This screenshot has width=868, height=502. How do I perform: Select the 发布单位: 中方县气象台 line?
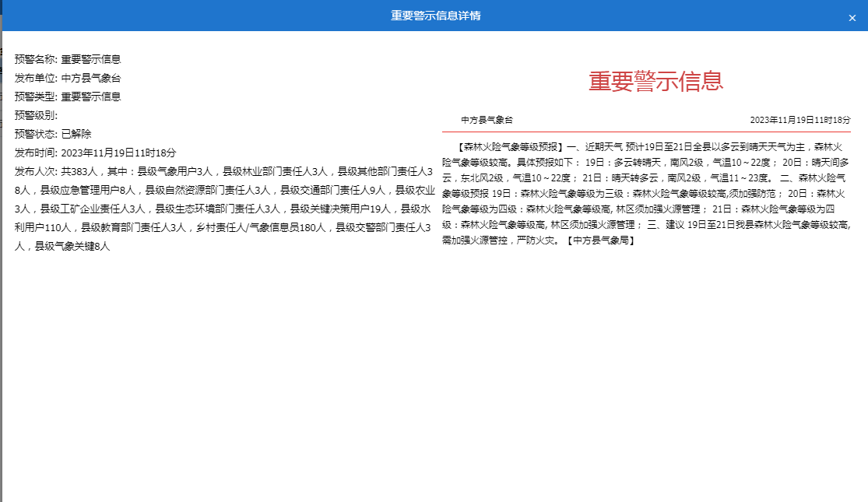pos(68,78)
